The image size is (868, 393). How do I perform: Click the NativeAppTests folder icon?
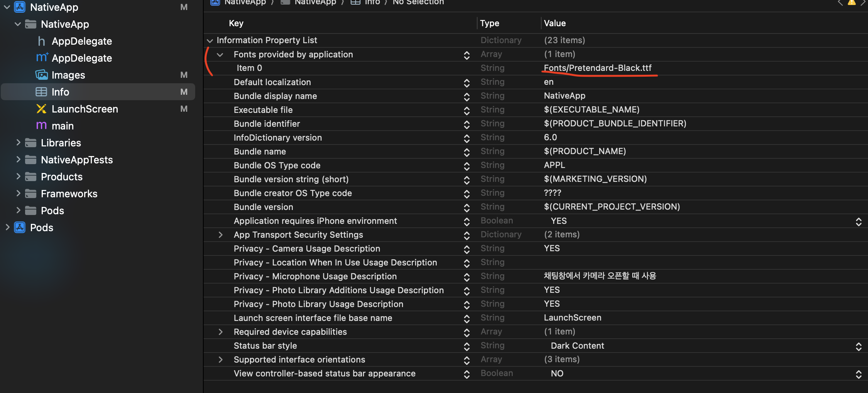[30, 160]
